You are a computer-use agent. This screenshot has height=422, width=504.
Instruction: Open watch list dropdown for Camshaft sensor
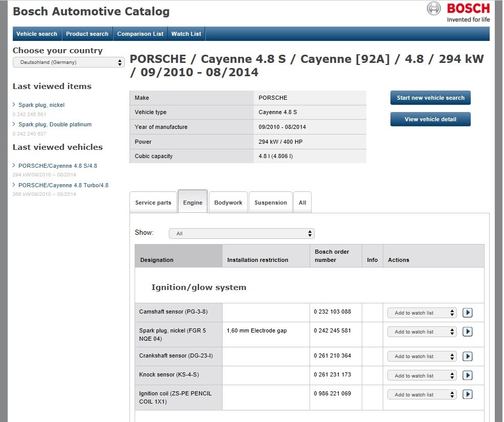[x=422, y=313]
